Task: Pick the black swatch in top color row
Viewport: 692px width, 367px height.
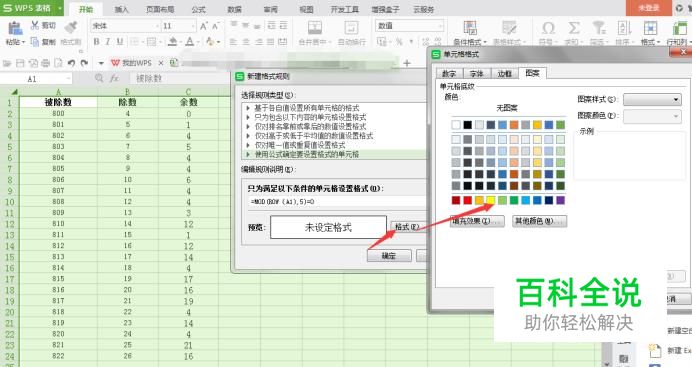Action: (x=467, y=125)
